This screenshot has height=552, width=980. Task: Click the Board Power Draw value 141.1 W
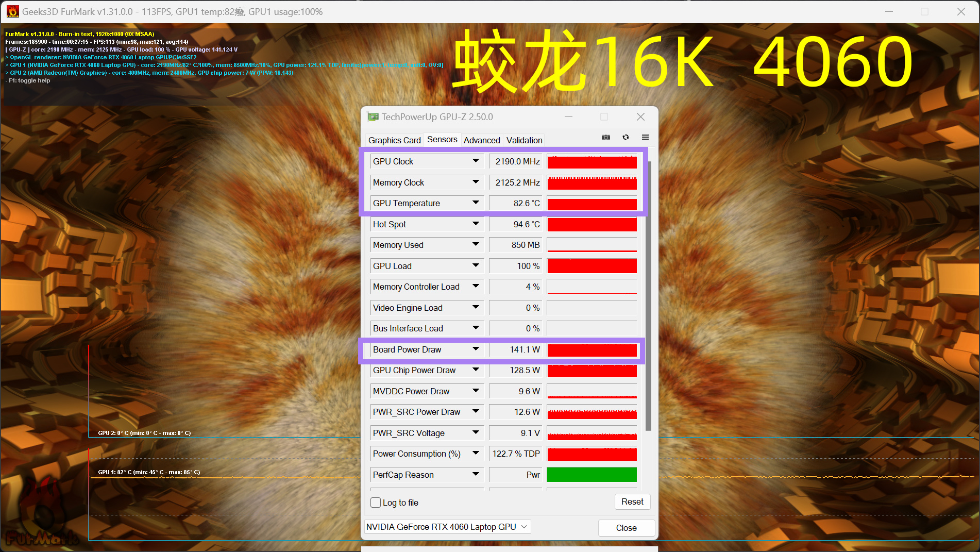pos(515,349)
